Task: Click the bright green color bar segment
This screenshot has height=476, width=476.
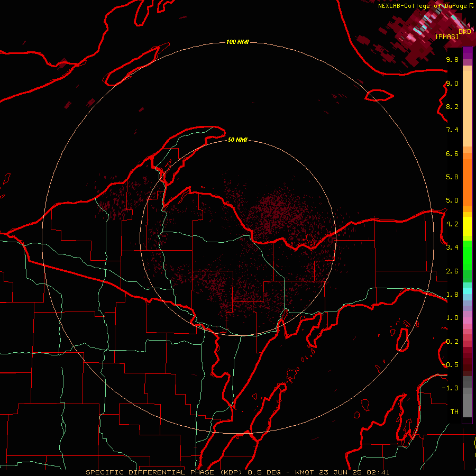Action: [467, 257]
